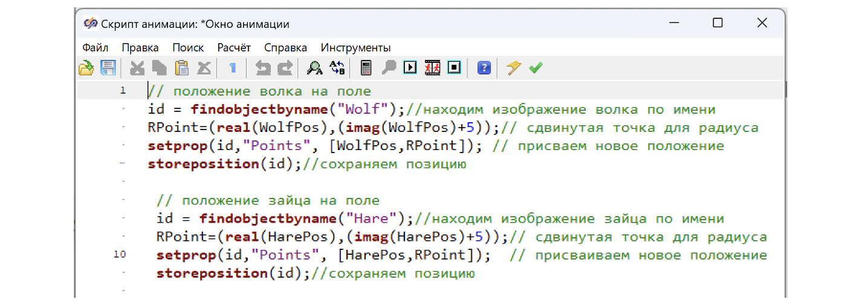Open help with blue question icon
The image size is (868, 305).
point(484,68)
